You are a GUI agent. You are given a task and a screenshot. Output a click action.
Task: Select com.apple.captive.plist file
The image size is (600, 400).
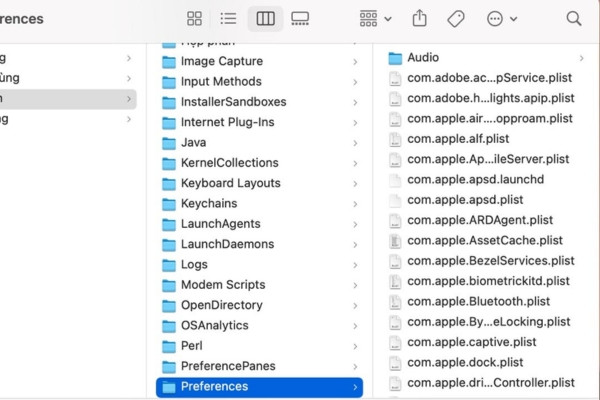pos(486,342)
